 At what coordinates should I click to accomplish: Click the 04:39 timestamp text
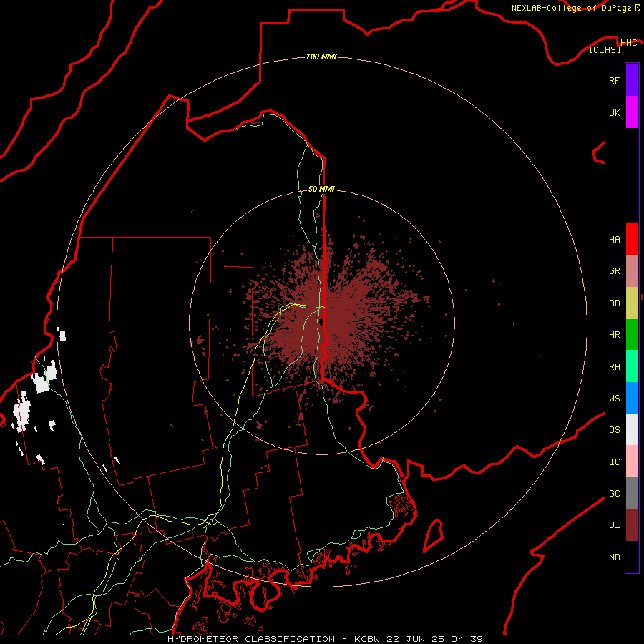(x=467, y=639)
